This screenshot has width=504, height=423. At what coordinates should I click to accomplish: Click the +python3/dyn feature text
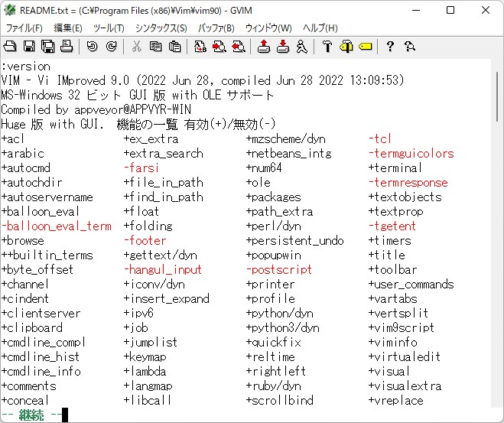[283, 327]
